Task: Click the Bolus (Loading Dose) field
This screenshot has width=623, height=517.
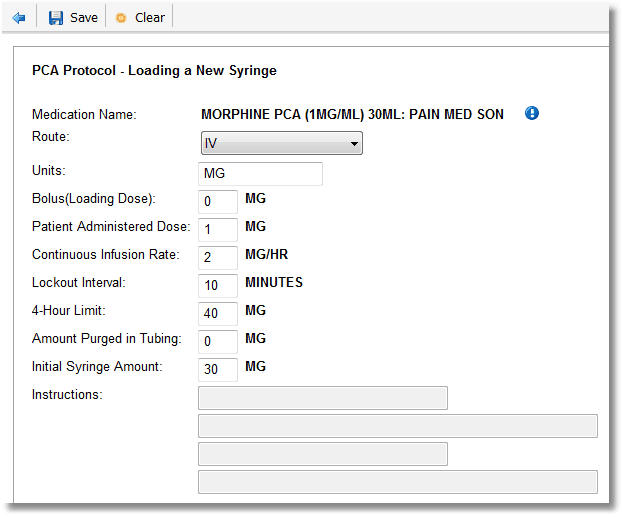Action: (x=218, y=201)
